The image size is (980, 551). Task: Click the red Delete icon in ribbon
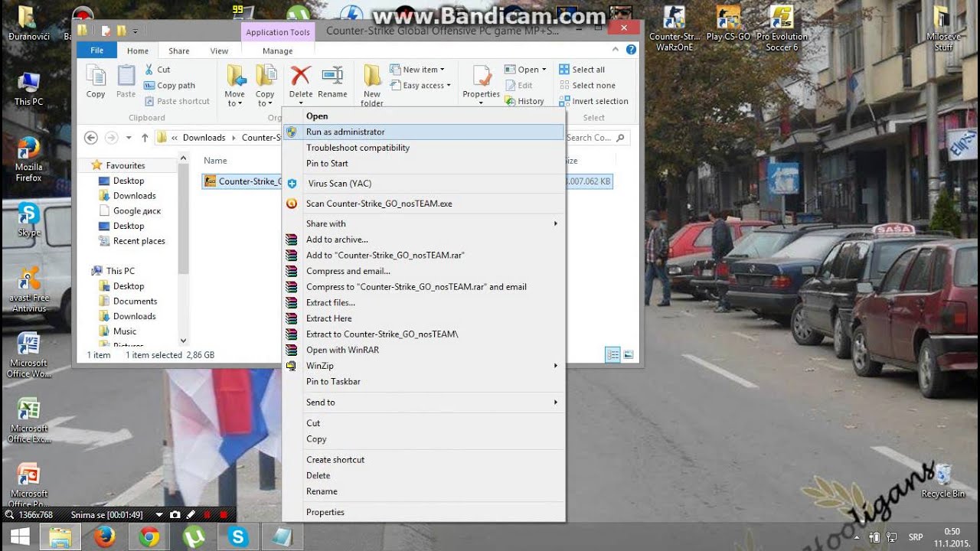[x=300, y=75]
